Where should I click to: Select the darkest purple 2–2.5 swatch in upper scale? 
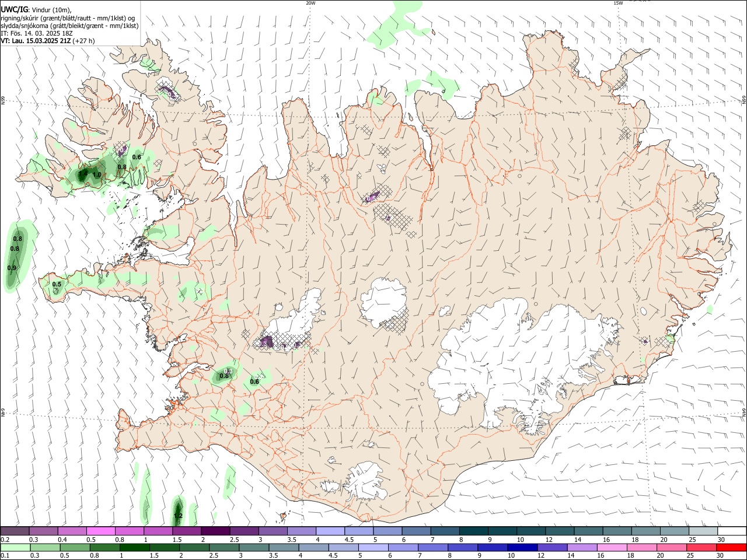click(x=215, y=531)
